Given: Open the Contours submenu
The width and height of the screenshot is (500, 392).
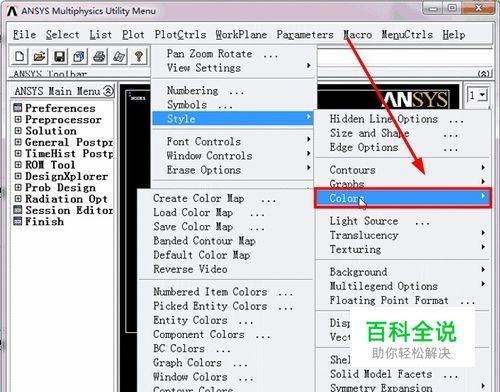Looking at the screenshot, I should tap(402, 170).
